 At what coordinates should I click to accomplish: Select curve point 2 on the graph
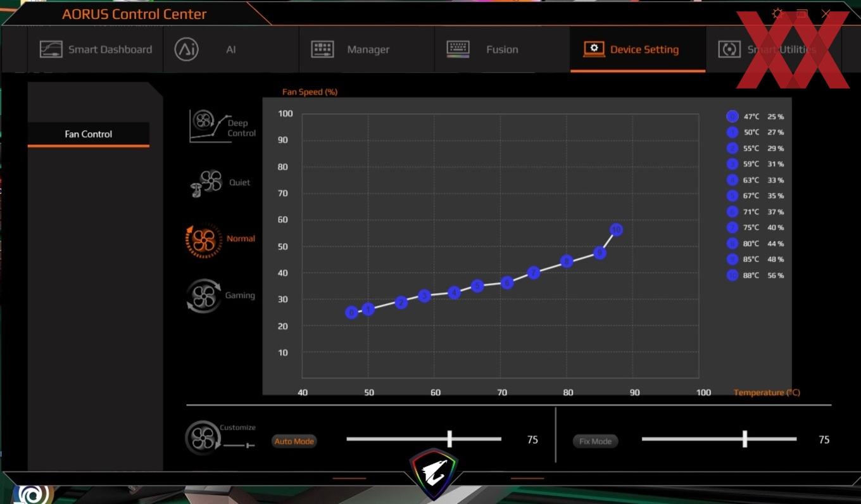click(x=401, y=303)
